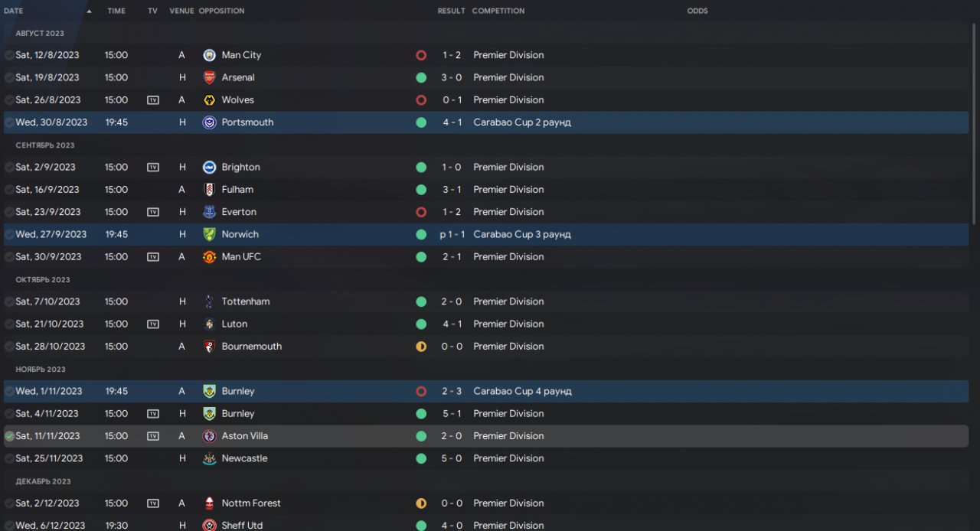Toggle the checkmark on Aston Villa fixture row
980x531 pixels.
click(9, 436)
